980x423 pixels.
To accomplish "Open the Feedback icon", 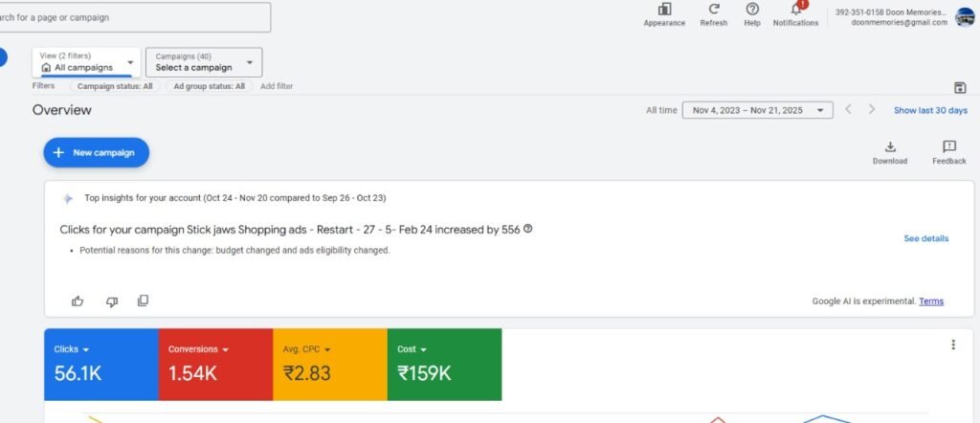I will click(949, 147).
